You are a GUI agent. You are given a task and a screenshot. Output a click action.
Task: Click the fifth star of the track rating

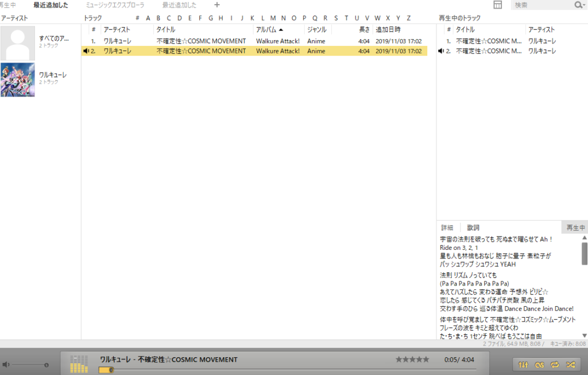(x=425, y=359)
